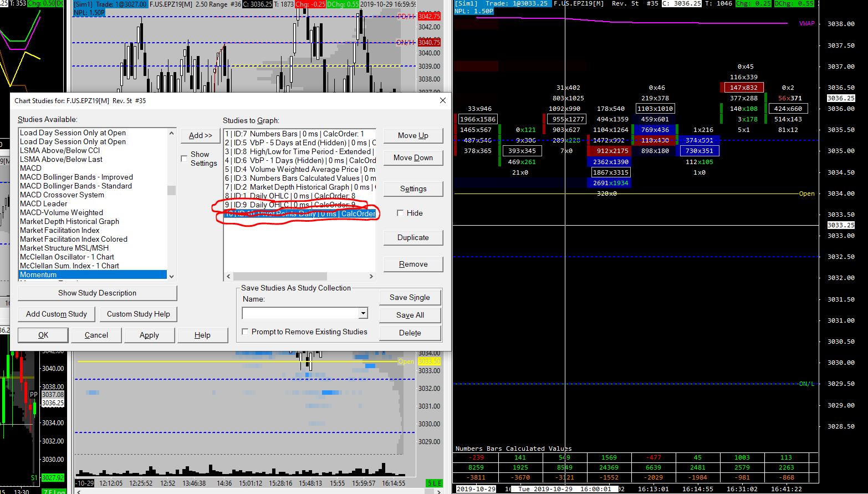
Task: Click left arrow of Studies to Graph scrollbar
Action: pyautogui.click(x=228, y=276)
